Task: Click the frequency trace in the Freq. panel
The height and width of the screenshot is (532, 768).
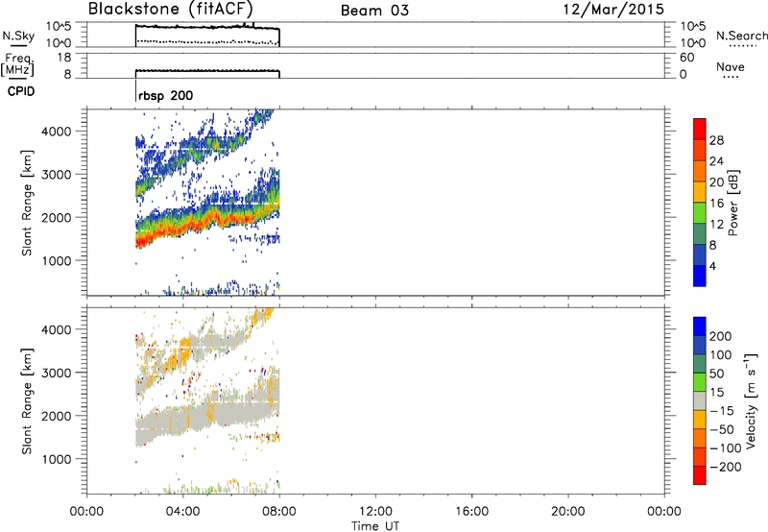Action: pos(207,71)
